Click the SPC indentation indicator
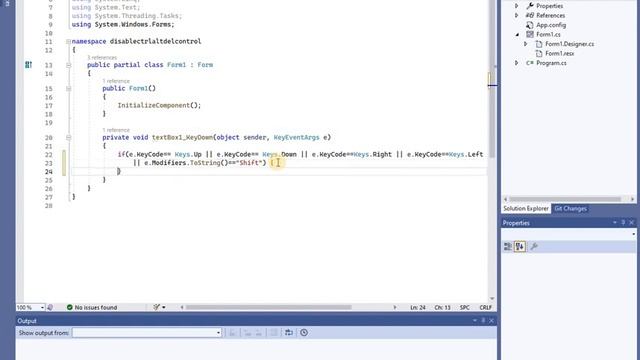Image resolution: width=640 pixels, height=360 pixels. coord(464,307)
